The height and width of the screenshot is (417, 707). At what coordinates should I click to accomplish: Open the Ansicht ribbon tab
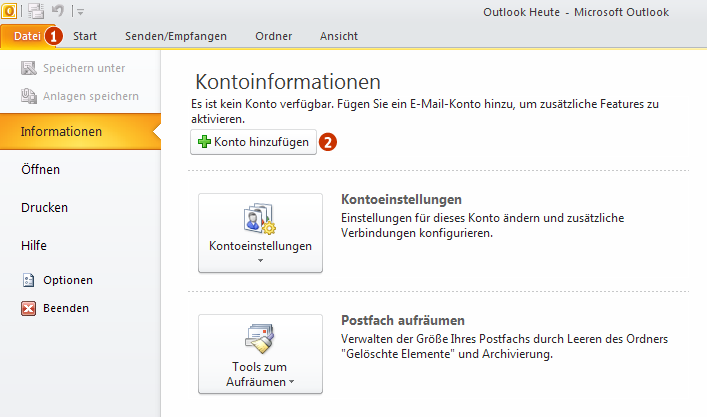click(x=339, y=36)
